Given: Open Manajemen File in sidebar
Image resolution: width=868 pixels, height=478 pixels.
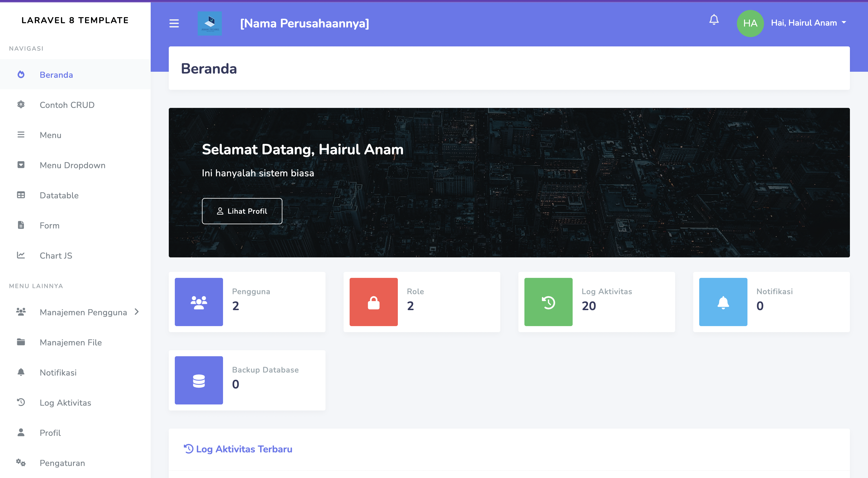Looking at the screenshot, I should [x=71, y=342].
